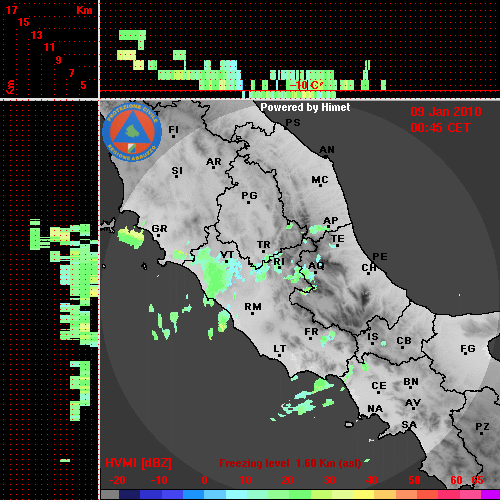Select the CH city label
Screen dimensions: 500x500
(x=369, y=268)
